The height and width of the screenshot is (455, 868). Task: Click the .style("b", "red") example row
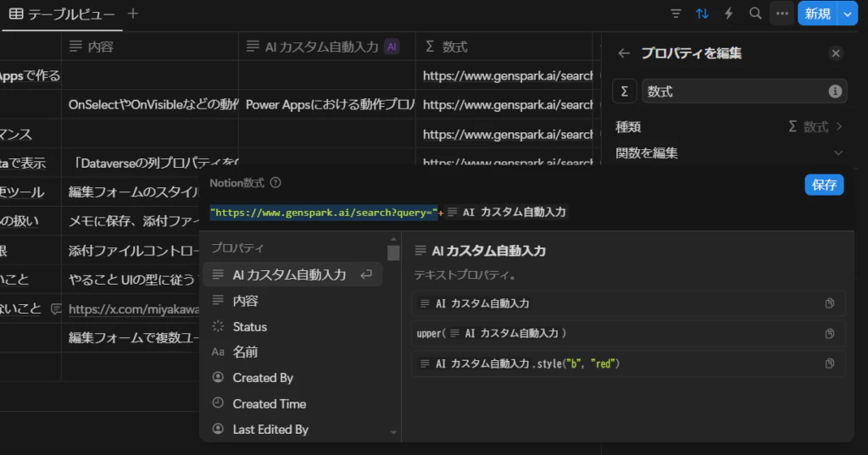(628, 363)
